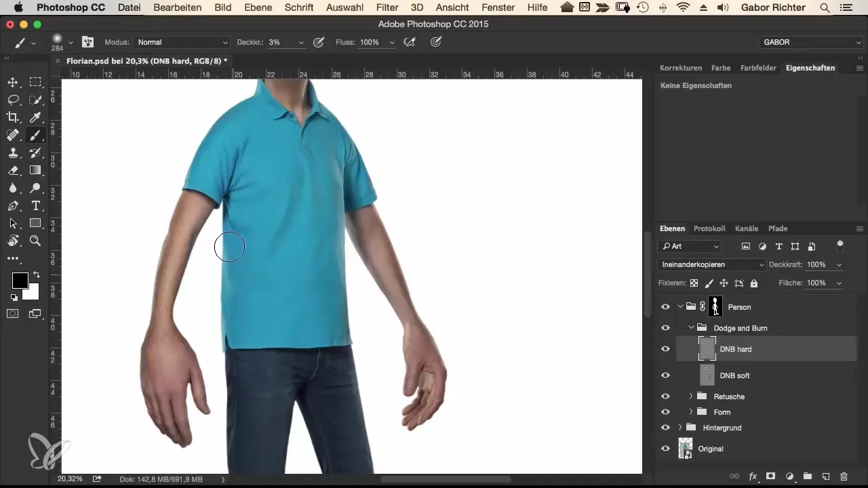Open the Ineinanderkopieren blend mode dropdown
The width and height of the screenshot is (868, 488).
[x=711, y=264]
